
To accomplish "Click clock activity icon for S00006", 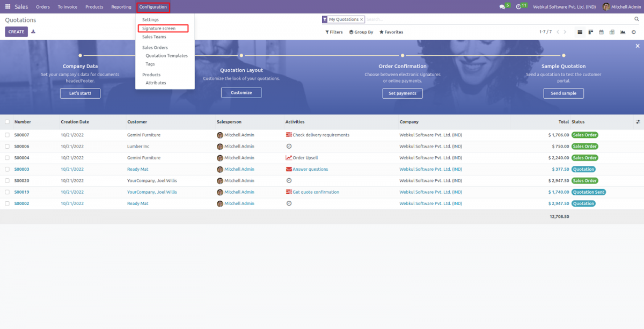I will (x=289, y=146).
